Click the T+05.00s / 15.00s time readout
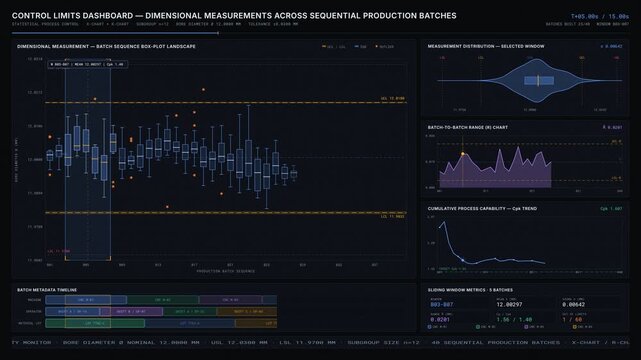 point(600,16)
